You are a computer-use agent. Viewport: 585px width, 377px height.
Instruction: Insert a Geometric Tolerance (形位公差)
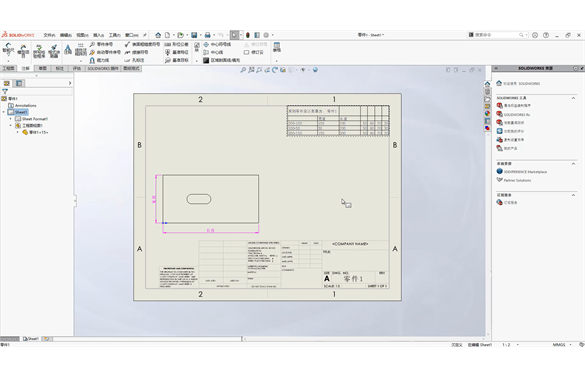coord(176,44)
